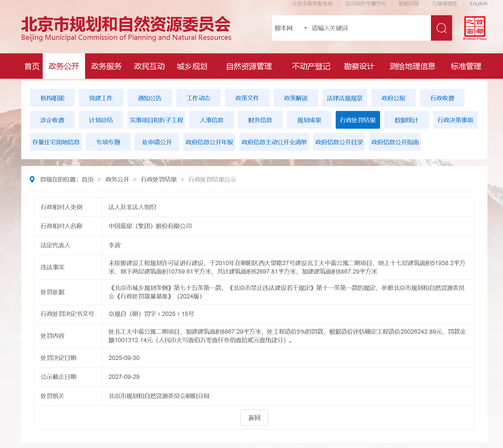Open the 搜本网 search scope dropdown

[290, 28]
